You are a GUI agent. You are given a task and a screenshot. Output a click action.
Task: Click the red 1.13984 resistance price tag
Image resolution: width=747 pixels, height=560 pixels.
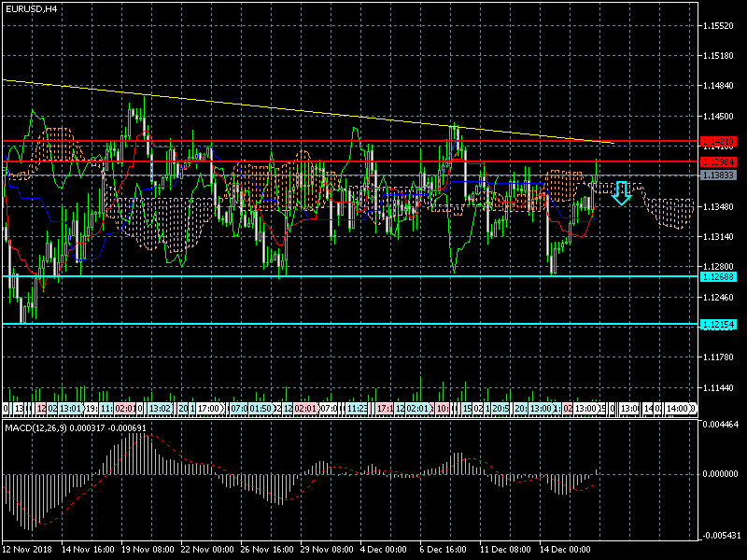click(722, 161)
